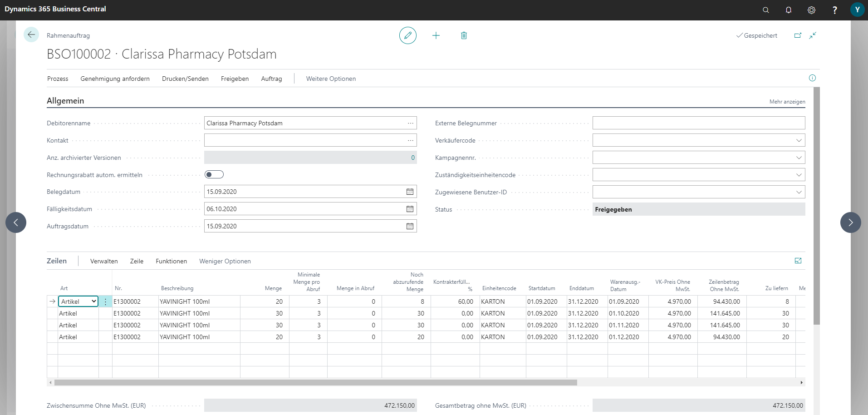This screenshot has width=868, height=415.
Task: Go to previous record arrow
Action: [x=16, y=222]
